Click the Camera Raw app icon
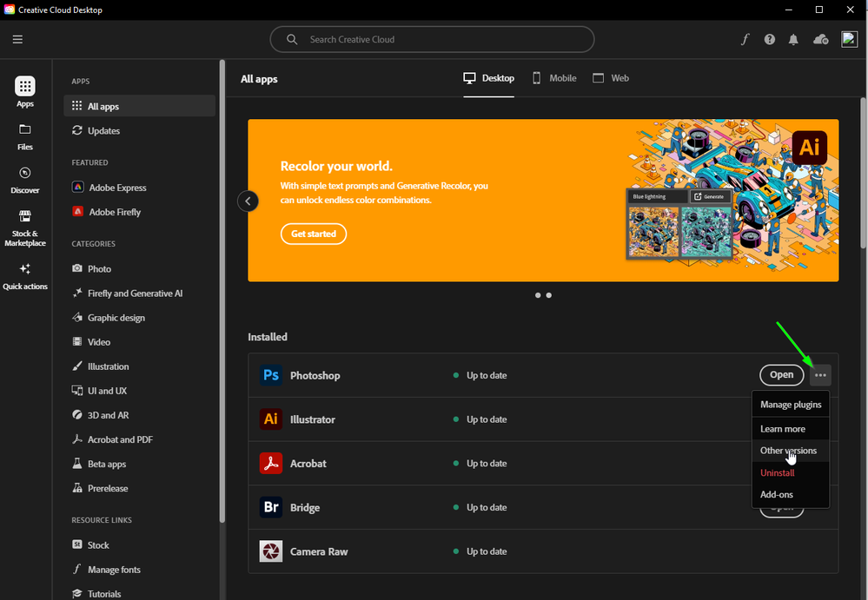This screenshot has width=868, height=600. tap(271, 551)
